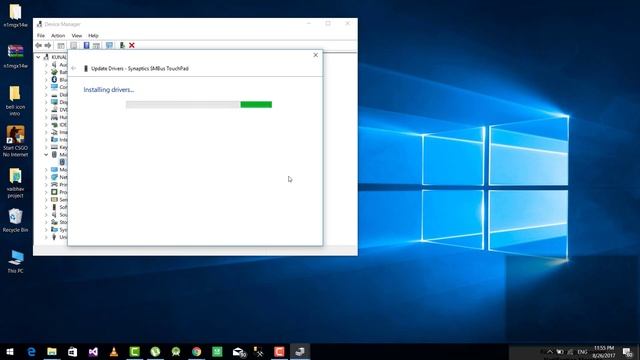The image size is (640, 360).
Task: Open the Action menu in Device Manager
Action: pos(58,36)
